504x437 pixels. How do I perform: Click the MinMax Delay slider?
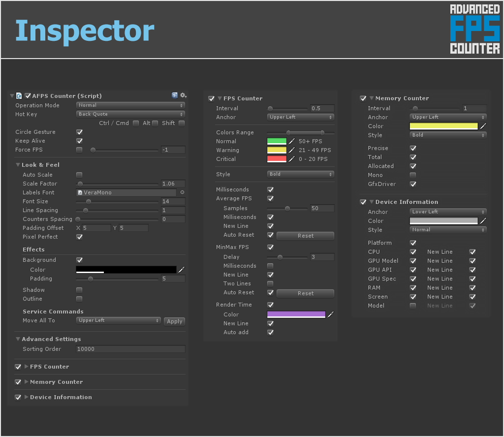[x=287, y=257]
